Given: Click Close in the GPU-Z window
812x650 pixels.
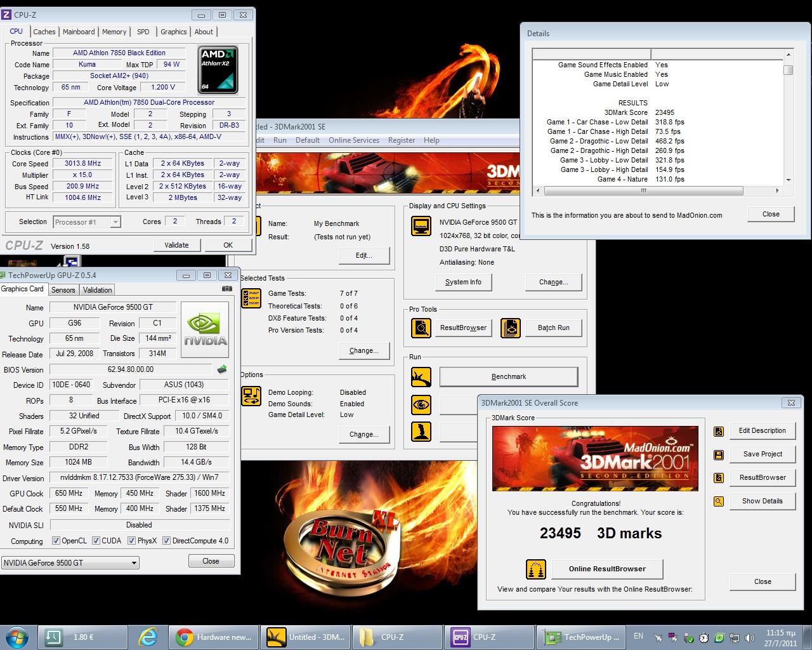Looking at the screenshot, I should 211,561.
